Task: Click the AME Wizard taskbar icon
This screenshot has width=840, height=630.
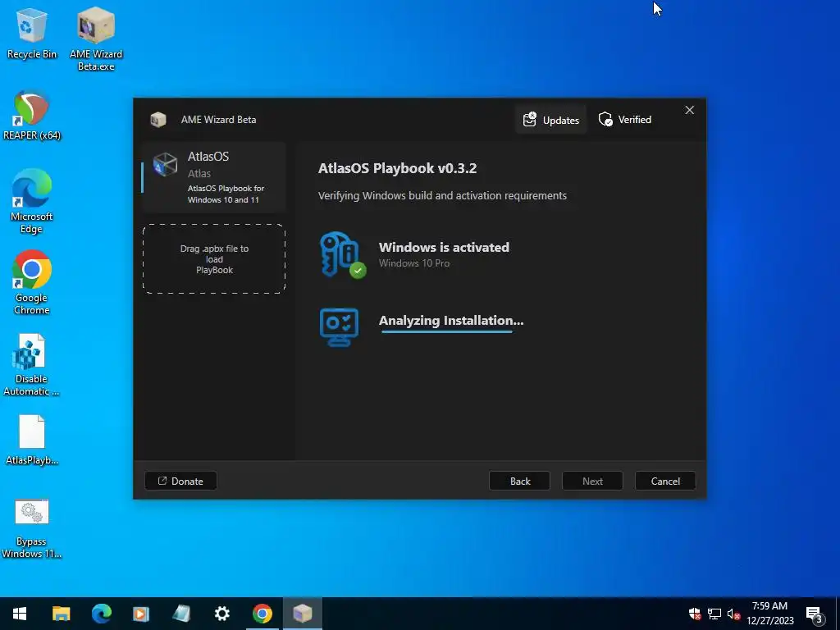Action: pyautogui.click(x=303, y=614)
